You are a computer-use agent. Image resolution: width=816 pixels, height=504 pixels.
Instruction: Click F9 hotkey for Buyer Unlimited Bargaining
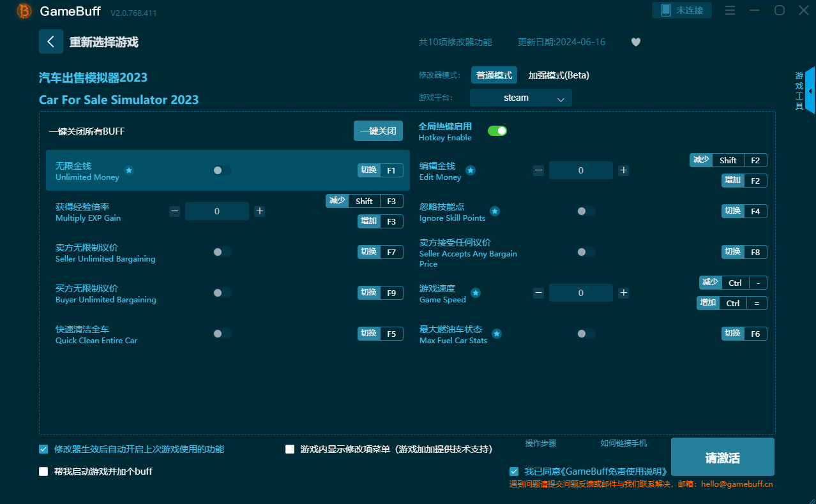coord(381,293)
